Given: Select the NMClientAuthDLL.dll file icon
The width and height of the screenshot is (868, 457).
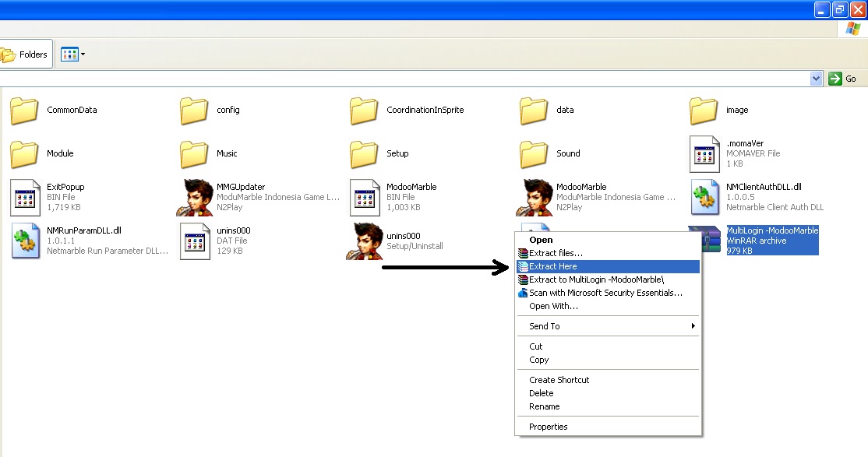Looking at the screenshot, I should (x=704, y=198).
